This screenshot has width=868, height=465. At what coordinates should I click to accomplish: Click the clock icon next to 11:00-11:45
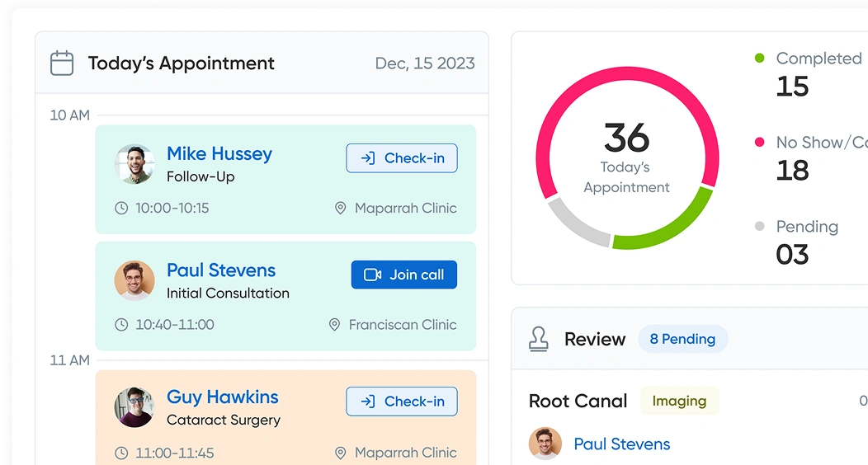121,453
